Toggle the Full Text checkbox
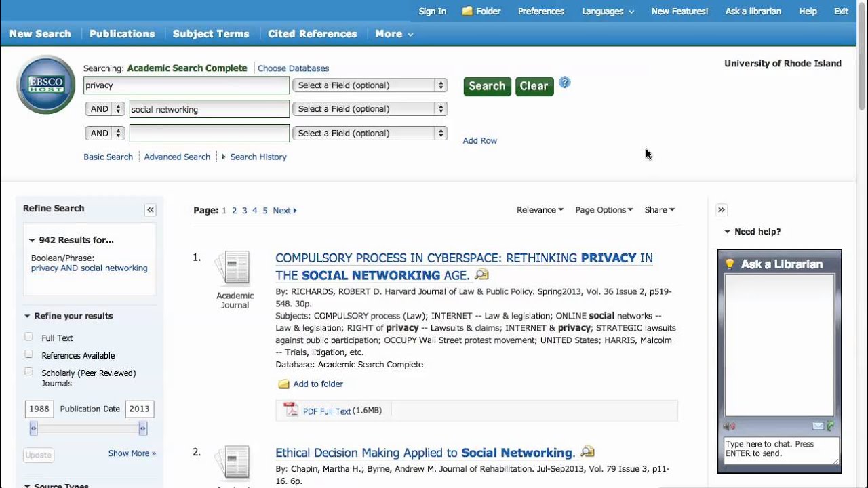 28,337
